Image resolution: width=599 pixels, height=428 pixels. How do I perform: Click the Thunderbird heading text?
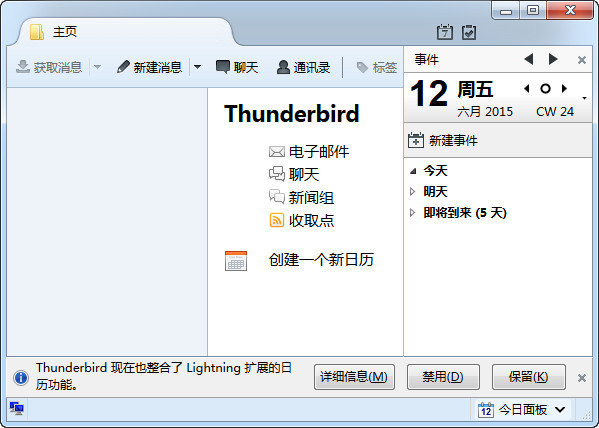coord(292,113)
